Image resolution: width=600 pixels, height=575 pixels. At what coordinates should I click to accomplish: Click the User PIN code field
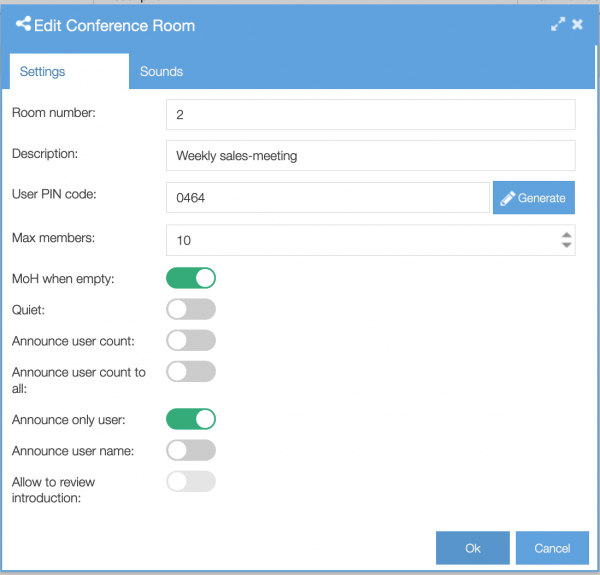coord(328,197)
